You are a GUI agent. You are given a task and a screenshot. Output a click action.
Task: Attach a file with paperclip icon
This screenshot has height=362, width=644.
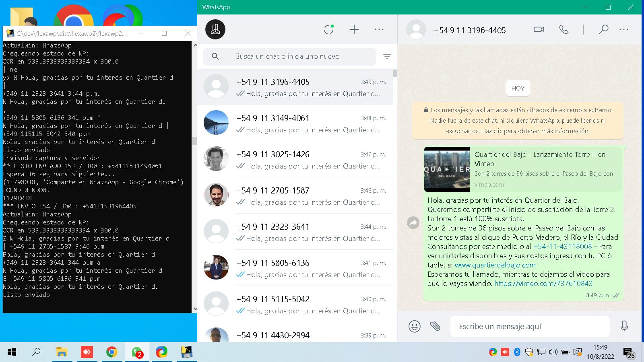(435, 326)
